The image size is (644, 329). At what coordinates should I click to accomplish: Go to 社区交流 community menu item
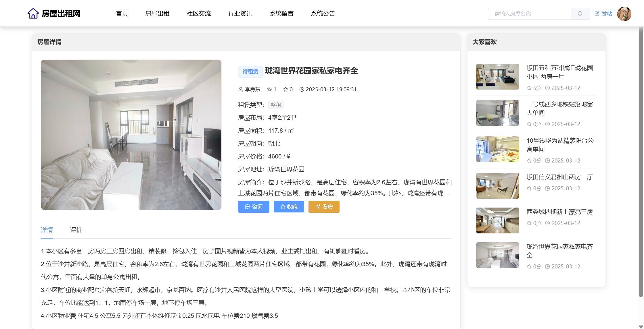[x=198, y=13]
